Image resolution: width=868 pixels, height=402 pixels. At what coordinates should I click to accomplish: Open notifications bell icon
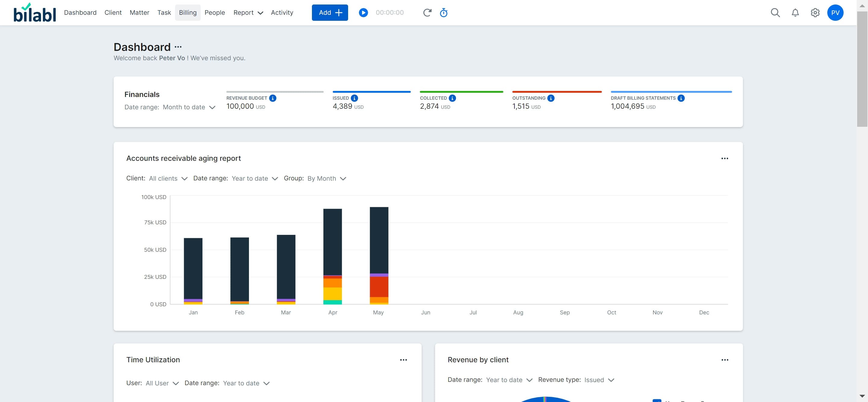click(x=795, y=13)
